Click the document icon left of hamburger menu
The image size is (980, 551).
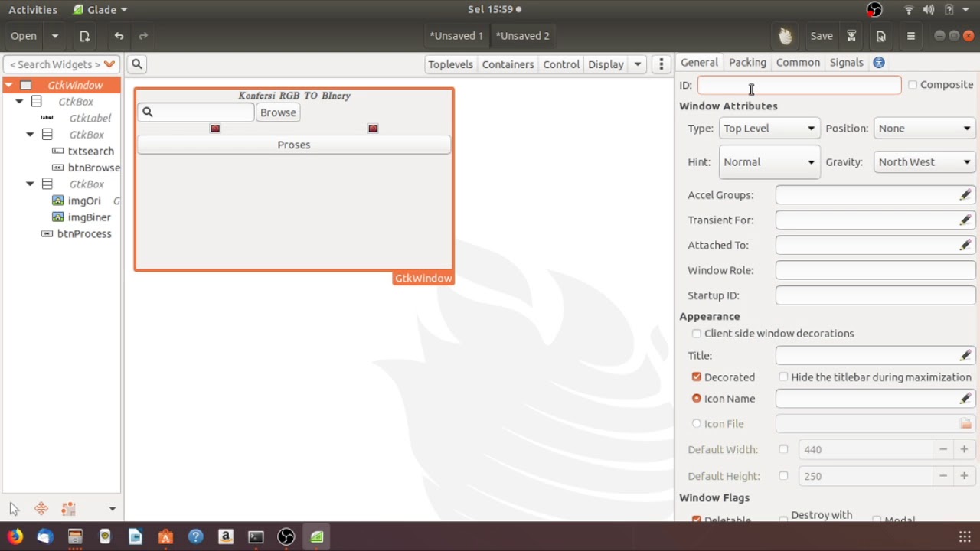pyautogui.click(x=880, y=36)
